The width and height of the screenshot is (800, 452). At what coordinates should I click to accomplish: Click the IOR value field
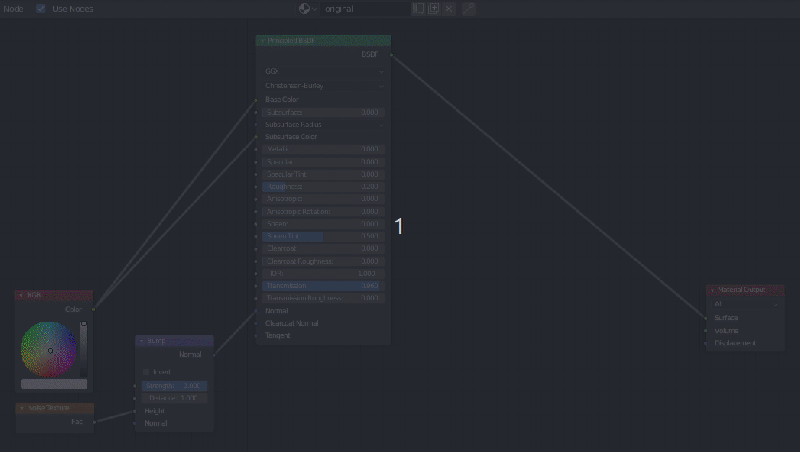(323, 273)
